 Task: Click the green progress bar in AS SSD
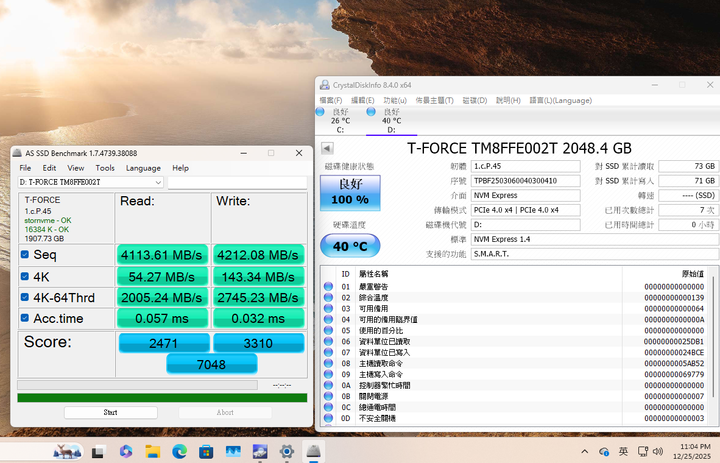tap(160, 397)
